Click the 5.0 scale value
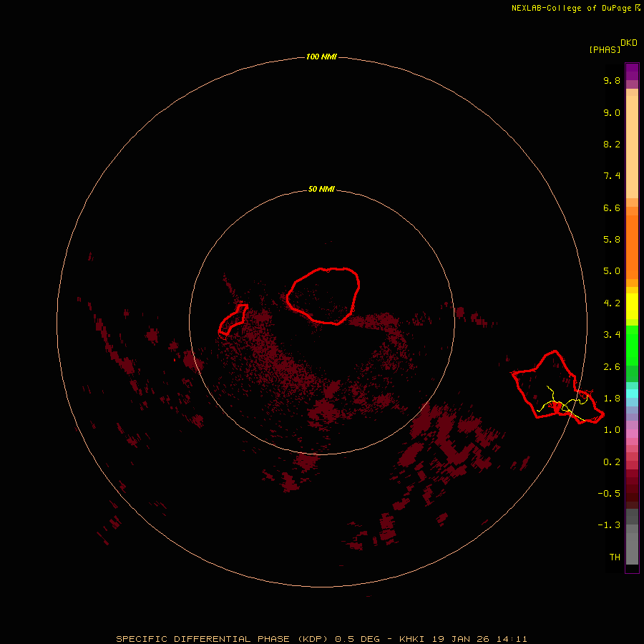644x644 pixels. point(612,271)
